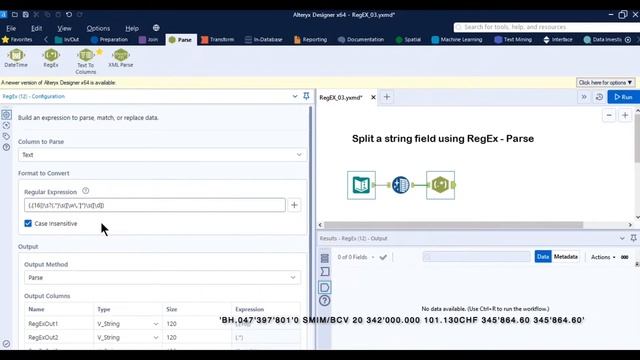Click the Regular Expression help question icon
This screenshot has height=360, width=640.
85,191
